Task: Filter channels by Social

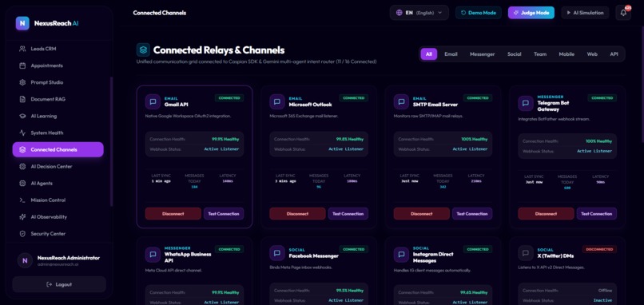Action: tap(514, 54)
